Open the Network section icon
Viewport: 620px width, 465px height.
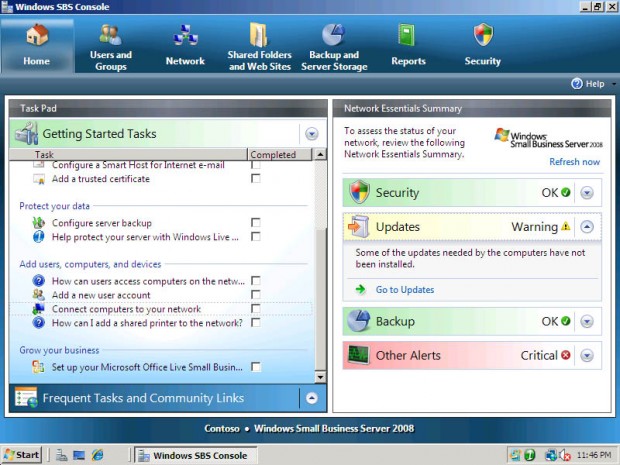tap(185, 36)
